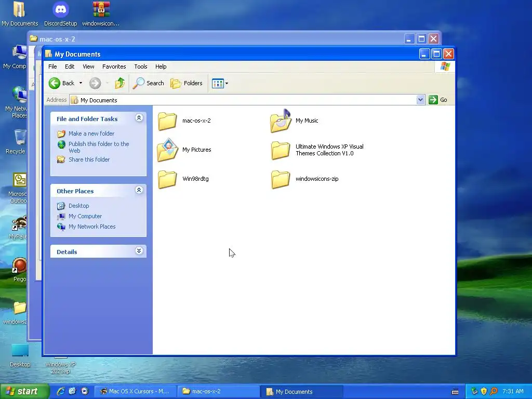Select the windowsicons-zip folder icon
This screenshot has width=532, height=399.
point(281,179)
